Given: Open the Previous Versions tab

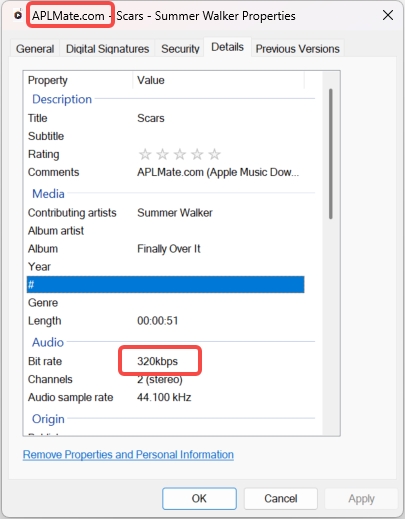Looking at the screenshot, I should [x=297, y=49].
